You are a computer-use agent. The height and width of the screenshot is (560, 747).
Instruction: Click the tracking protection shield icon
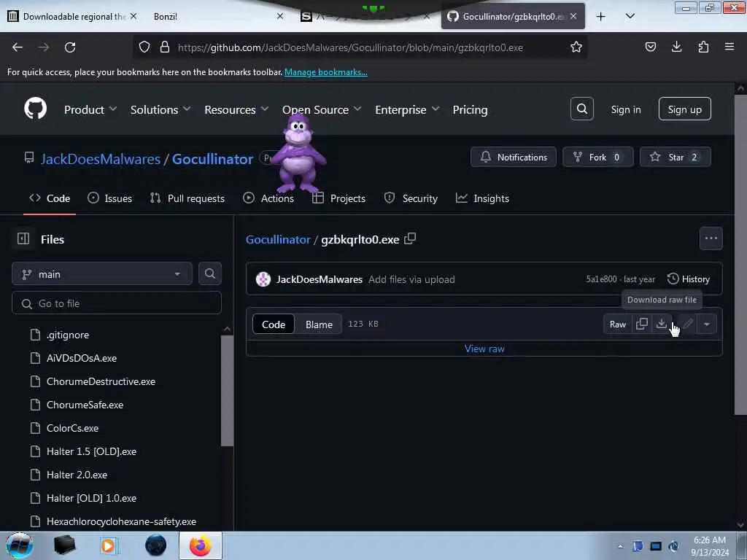pyautogui.click(x=144, y=47)
